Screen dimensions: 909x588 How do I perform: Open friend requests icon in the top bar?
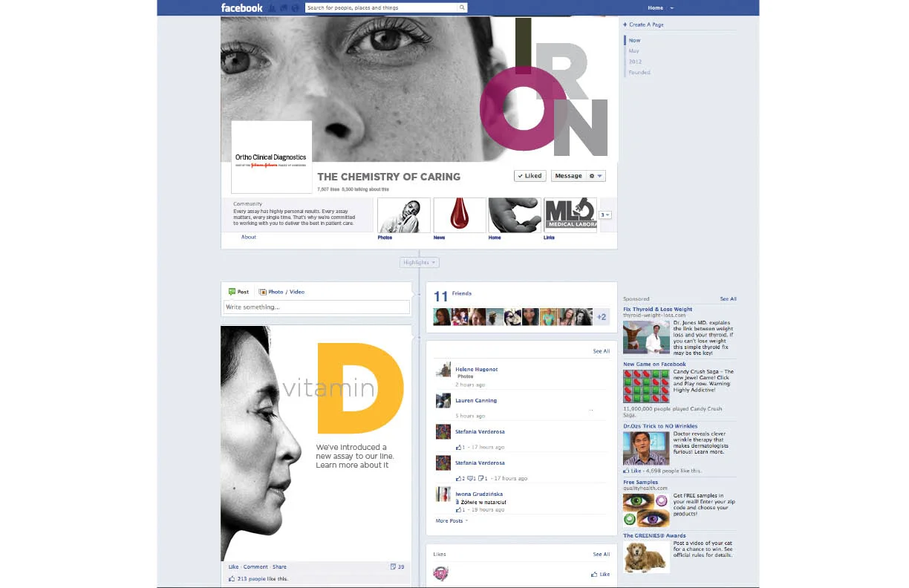pyautogui.click(x=273, y=8)
